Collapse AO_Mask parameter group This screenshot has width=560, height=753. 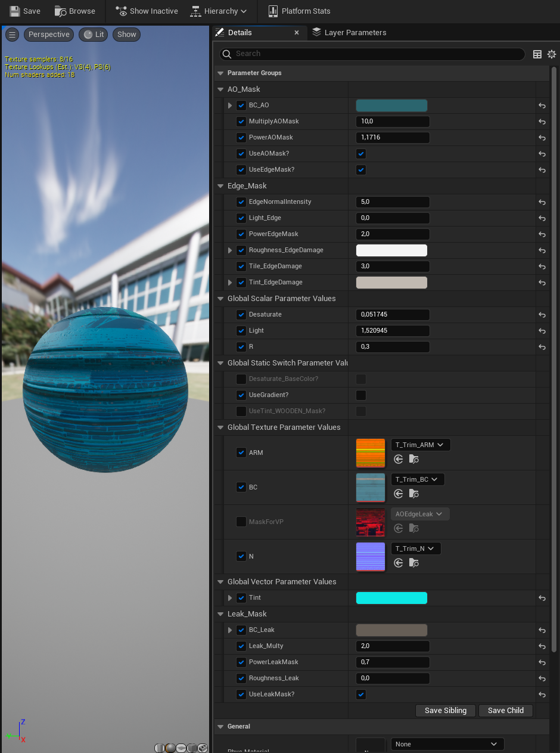[x=221, y=89]
